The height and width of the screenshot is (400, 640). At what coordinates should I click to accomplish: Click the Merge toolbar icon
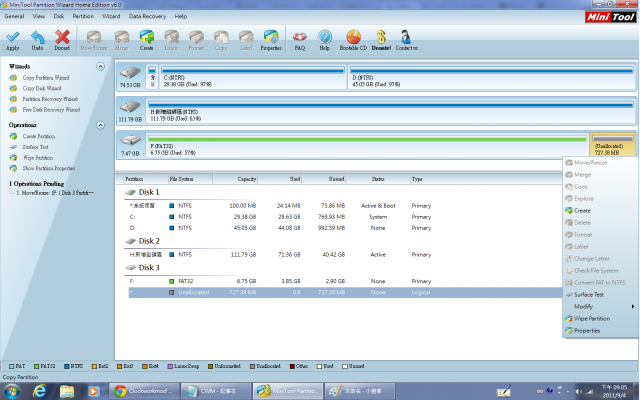122,37
